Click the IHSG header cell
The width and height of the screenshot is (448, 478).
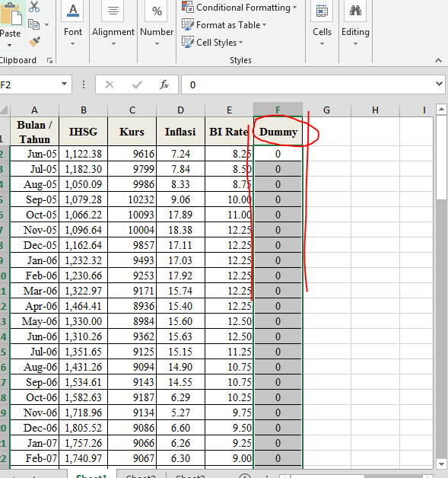click(83, 132)
